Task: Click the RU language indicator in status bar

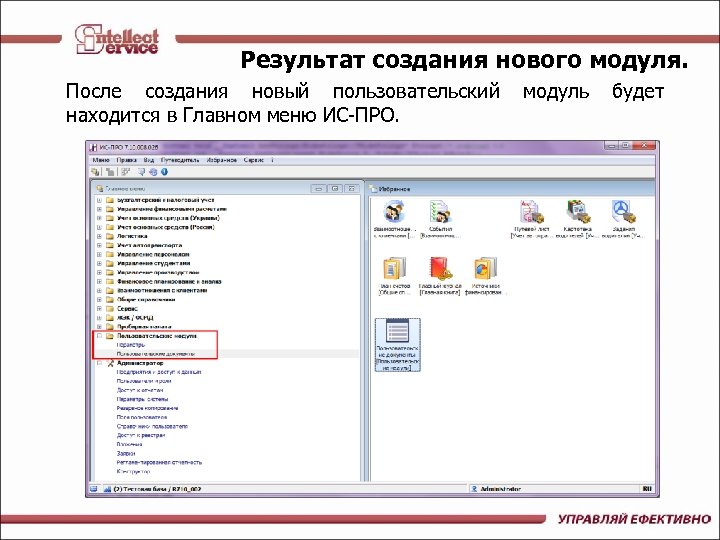Action: (647, 489)
